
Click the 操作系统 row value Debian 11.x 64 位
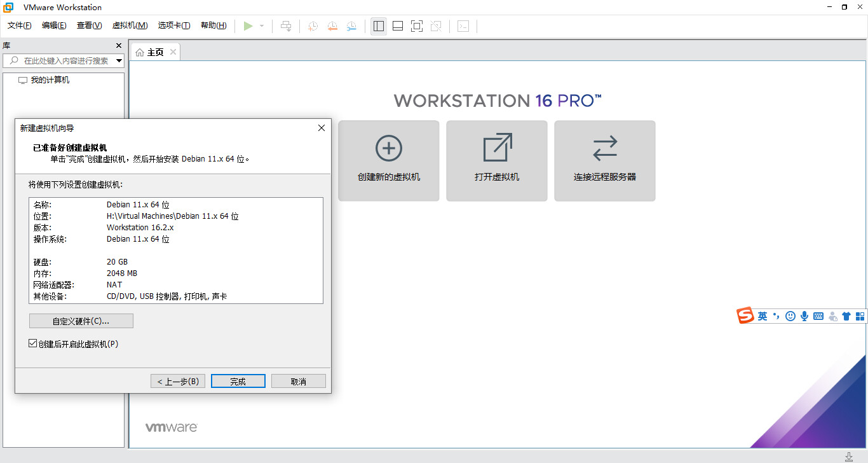138,239
